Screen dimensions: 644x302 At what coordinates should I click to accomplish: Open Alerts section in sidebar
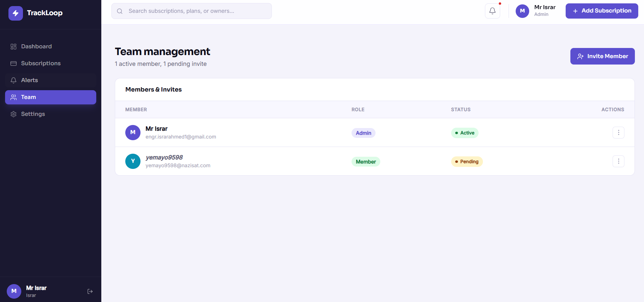(x=51, y=80)
